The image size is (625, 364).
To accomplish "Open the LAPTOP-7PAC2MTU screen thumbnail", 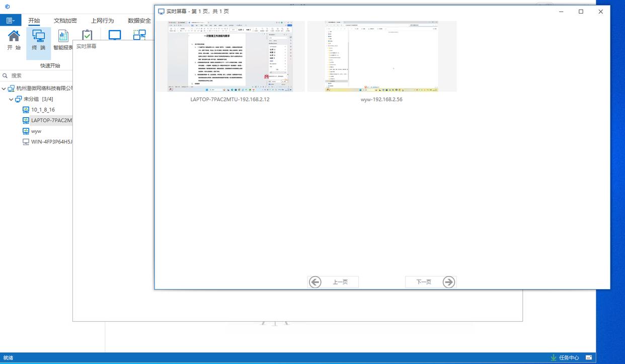I will point(230,56).
